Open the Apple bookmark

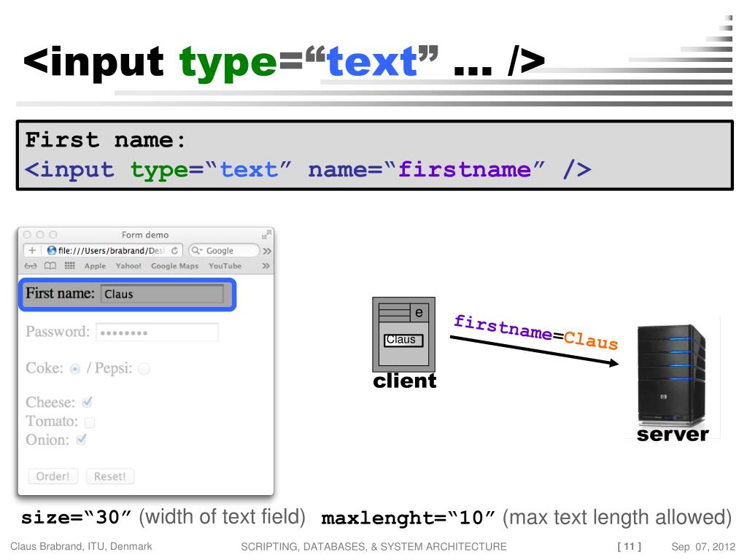click(x=96, y=265)
